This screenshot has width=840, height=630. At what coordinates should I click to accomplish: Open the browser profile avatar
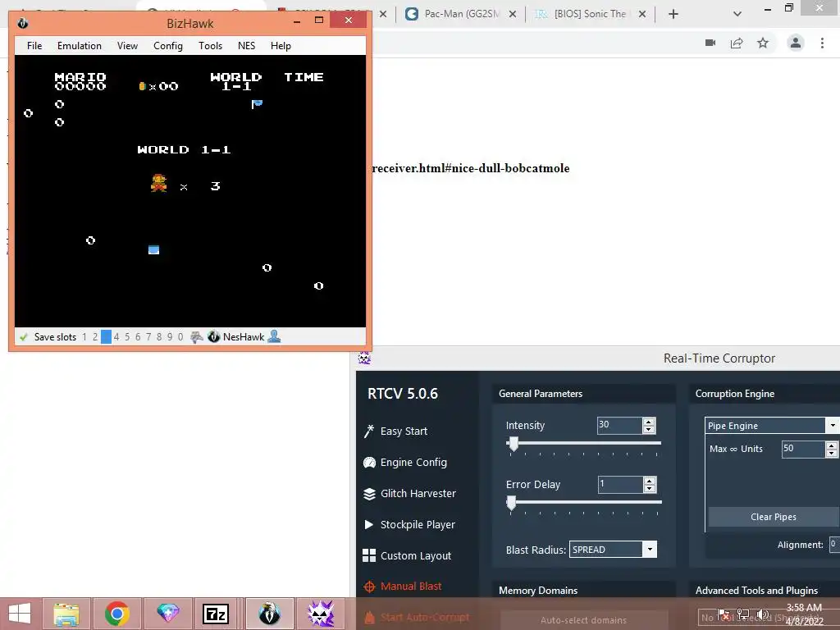(x=796, y=43)
